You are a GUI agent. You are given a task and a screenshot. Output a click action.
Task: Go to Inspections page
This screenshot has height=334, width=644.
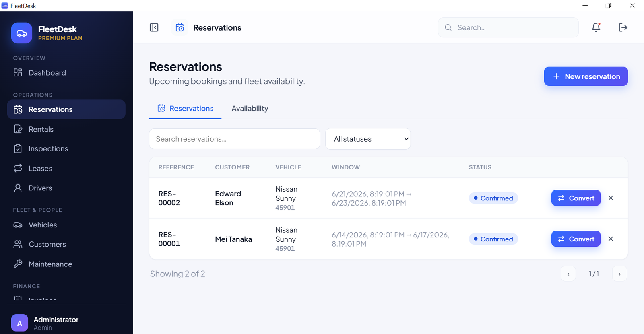[x=66, y=149]
